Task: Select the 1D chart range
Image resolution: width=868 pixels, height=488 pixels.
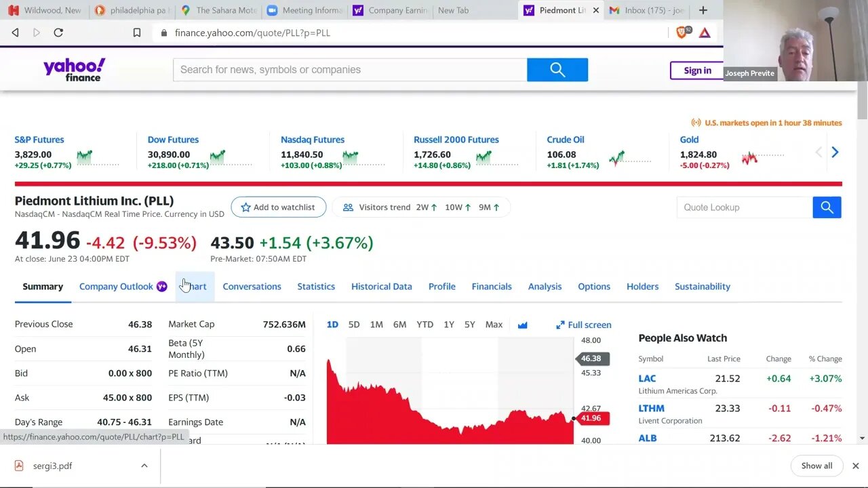Action: click(332, 325)
